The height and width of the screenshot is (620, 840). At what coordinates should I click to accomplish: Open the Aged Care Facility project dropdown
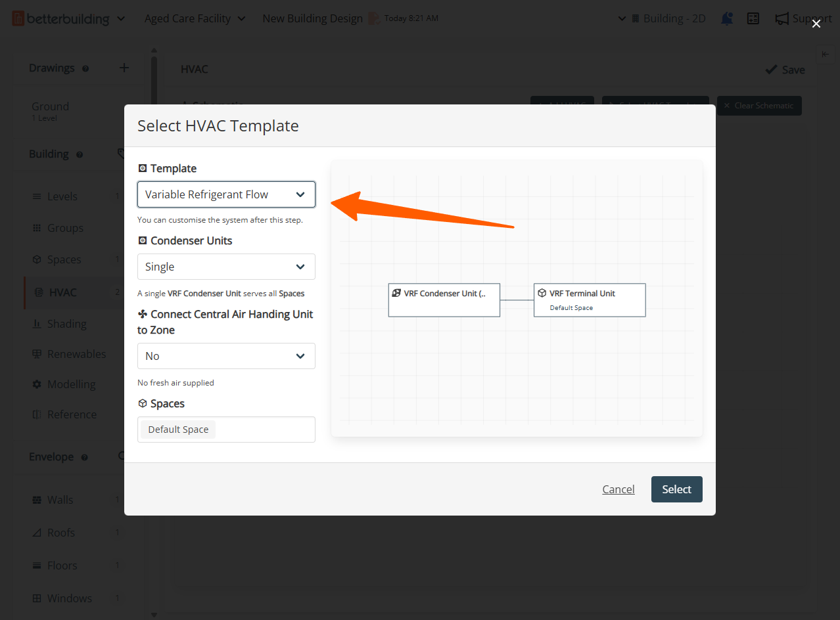pos(195,18)
